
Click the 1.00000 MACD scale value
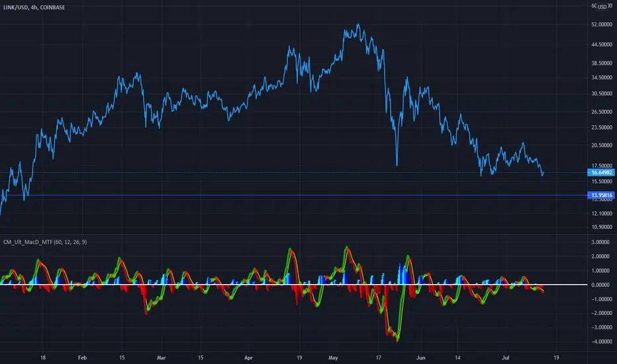[x=602, y=271]
